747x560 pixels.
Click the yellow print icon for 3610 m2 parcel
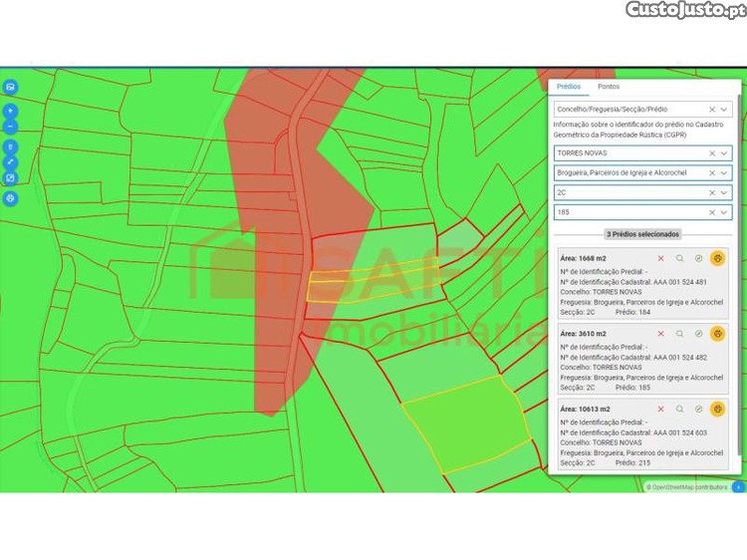(x=717, y=334)
